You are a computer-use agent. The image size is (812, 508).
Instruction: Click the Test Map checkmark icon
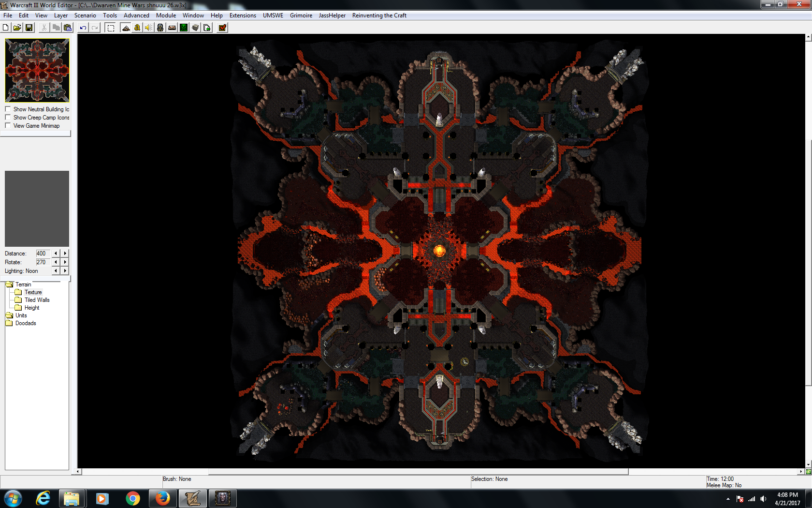(222, 28)
